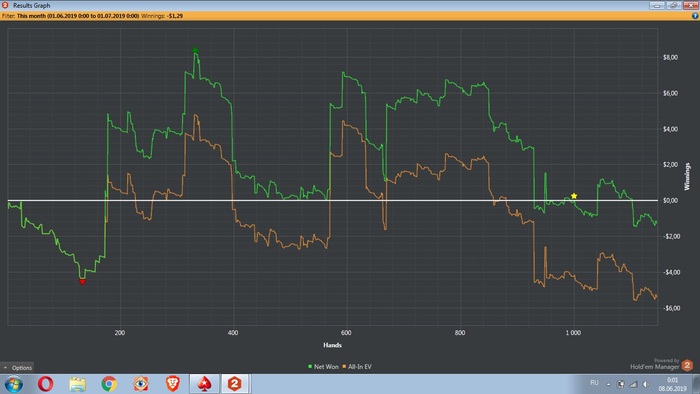Click the yellow star marker on graph
Viewport: 700px width, 394px height.
(574, 196)
